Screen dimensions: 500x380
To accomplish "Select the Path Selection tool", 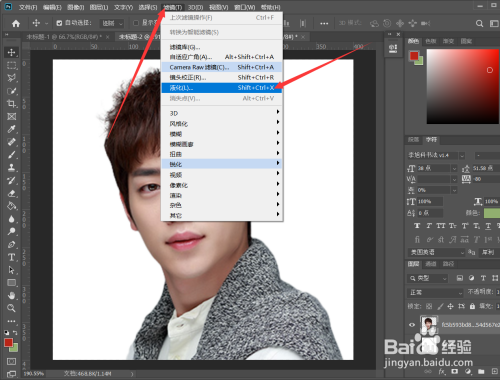I will 11,270.
